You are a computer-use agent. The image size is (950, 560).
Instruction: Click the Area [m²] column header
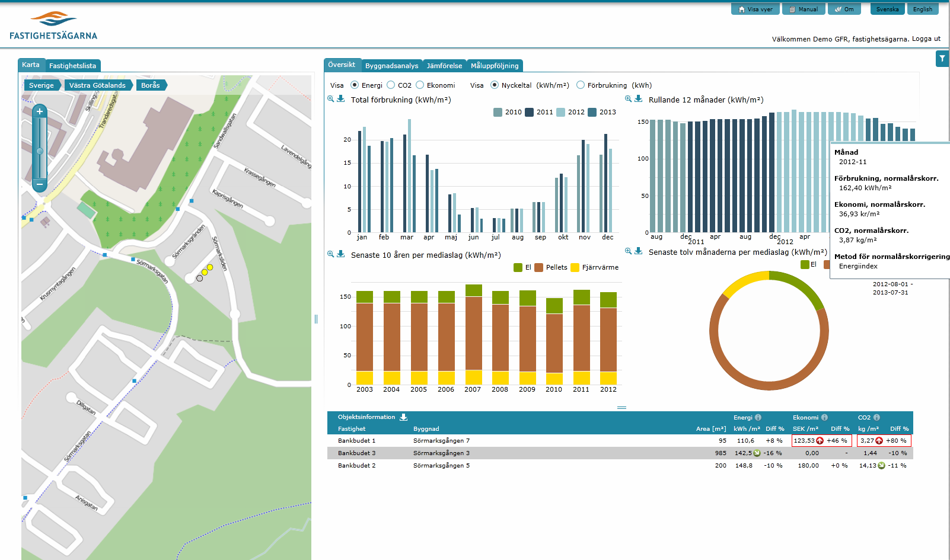[711, 429]
